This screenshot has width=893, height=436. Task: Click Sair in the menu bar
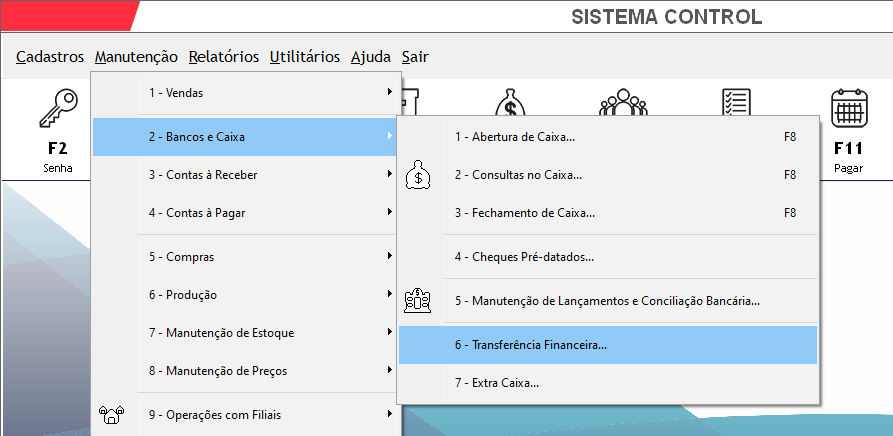(x=415, y=57)
